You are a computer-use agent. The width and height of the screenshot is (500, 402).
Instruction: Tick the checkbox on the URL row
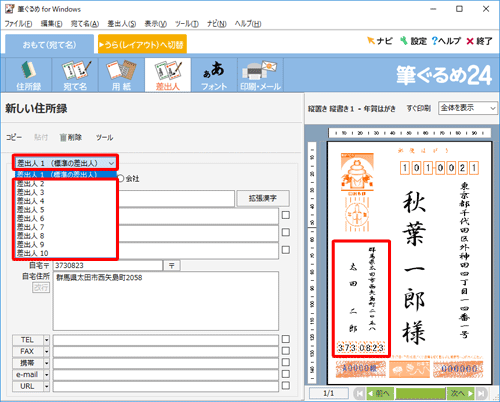(286, 386)
